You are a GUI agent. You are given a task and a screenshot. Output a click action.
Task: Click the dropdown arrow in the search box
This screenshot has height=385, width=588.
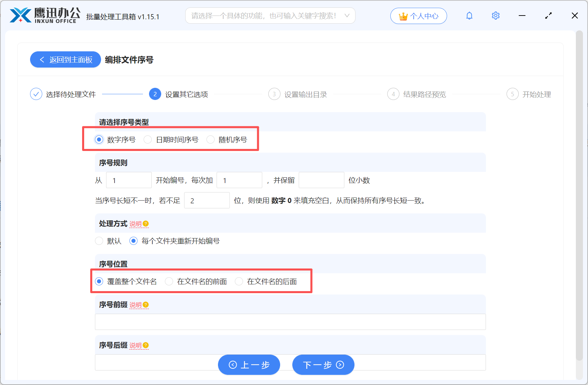coord(347,16)
